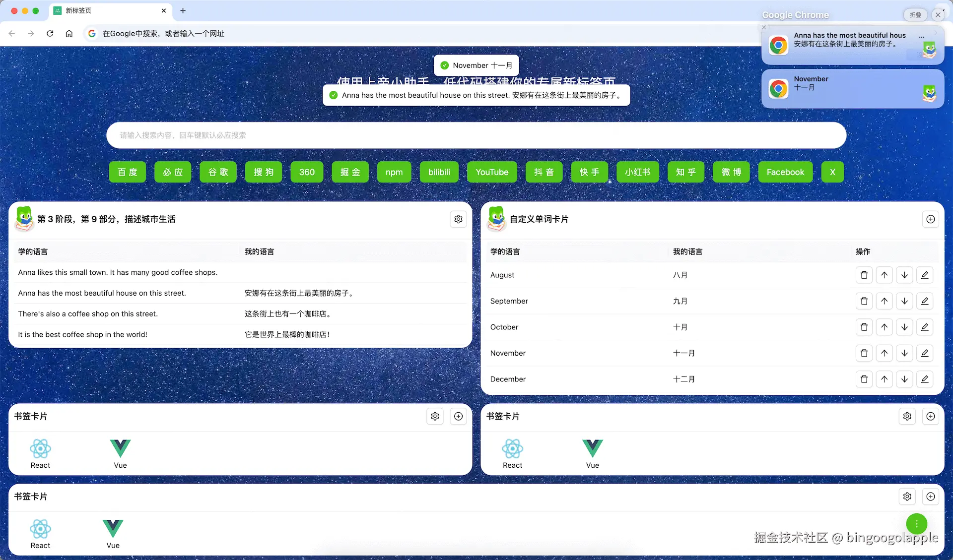Open settings gear on bottom 书签卡片 panel
Viewport: 953px width, 560px height.
click(x=907, y=496)
